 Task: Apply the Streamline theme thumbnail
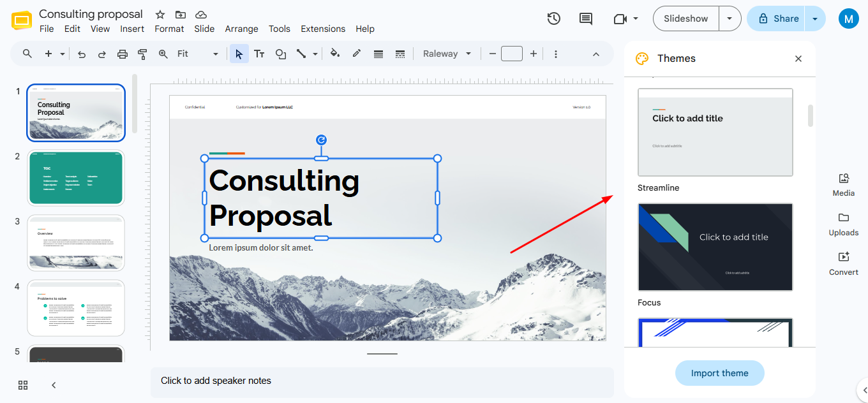tap(715, 132)
